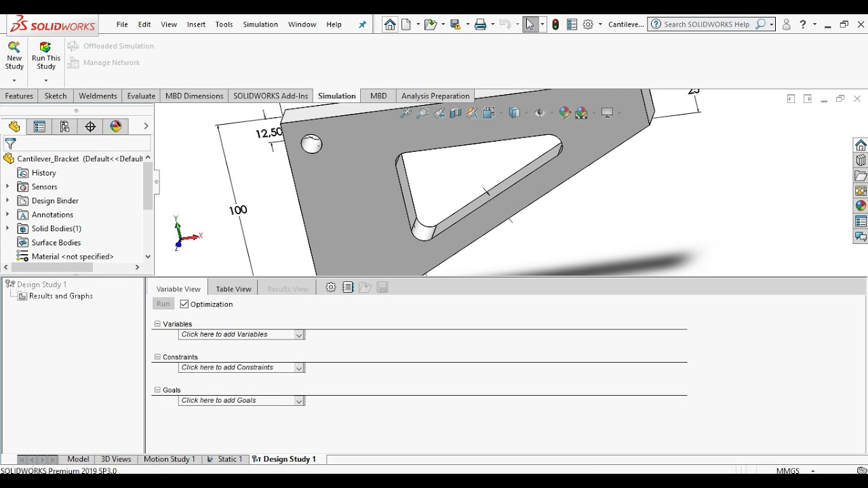Screen dimensions: 868x488
Task: Open the File menu
Action: click(122, 24)
